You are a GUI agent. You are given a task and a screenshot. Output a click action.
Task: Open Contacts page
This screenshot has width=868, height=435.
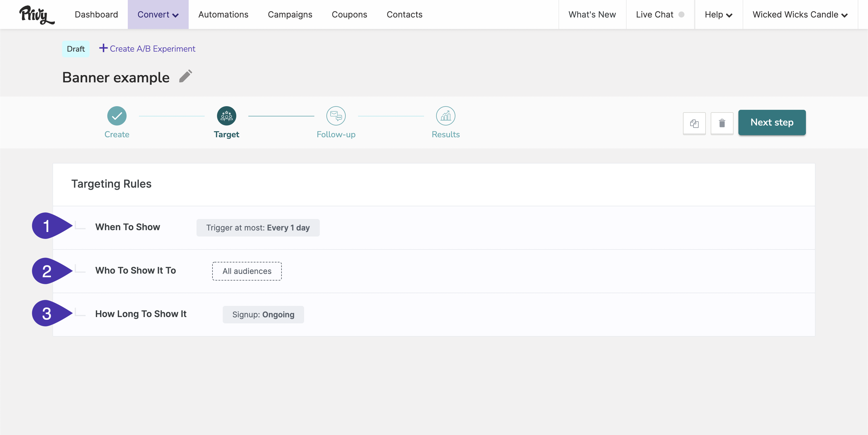[404, 14]
